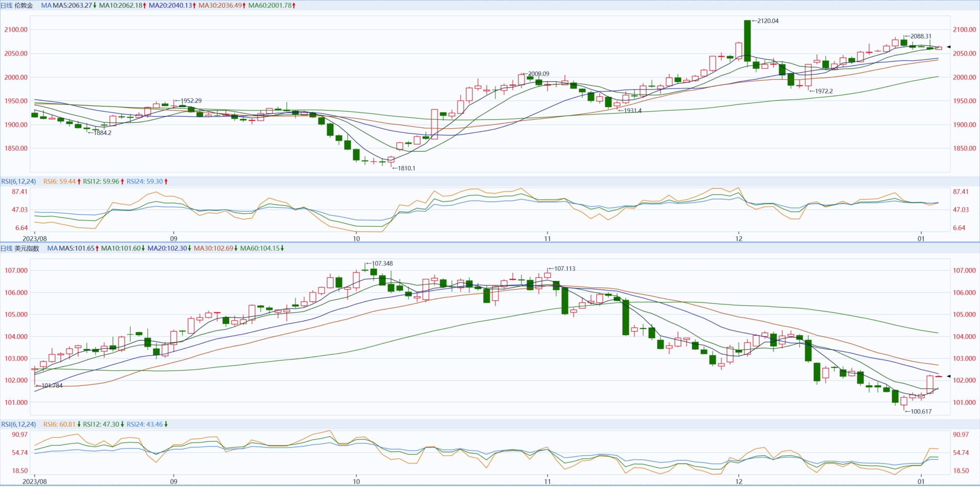Click the 日线 美元指数 chart title
The height and width of the screenshot is (487, 980).
pos(20,248)
